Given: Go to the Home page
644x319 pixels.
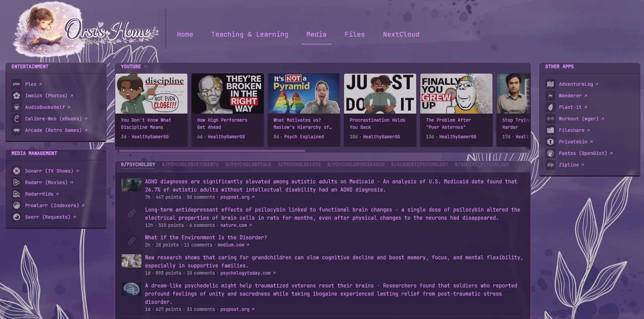Looking at the screenshot, I should 185,34.
